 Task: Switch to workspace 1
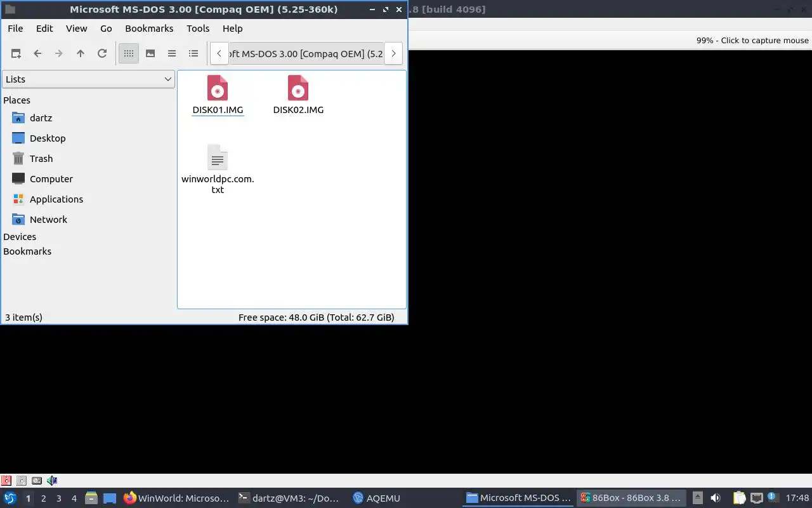tap(28, 498)
